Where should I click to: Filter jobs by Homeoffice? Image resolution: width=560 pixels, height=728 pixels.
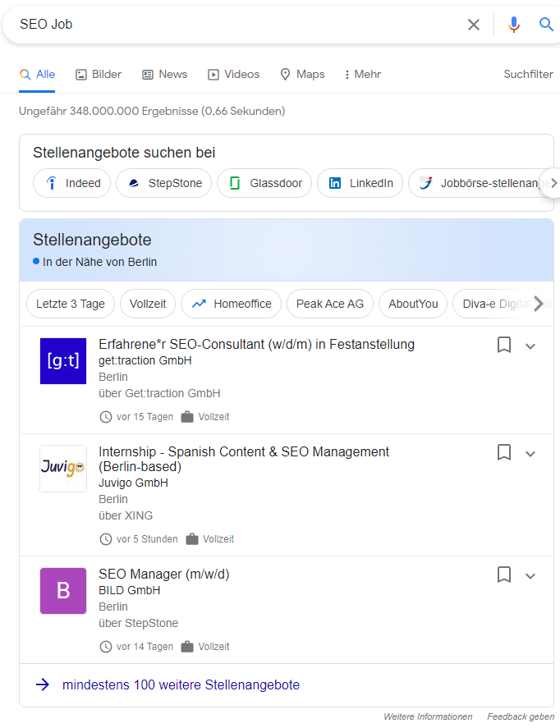232,304
